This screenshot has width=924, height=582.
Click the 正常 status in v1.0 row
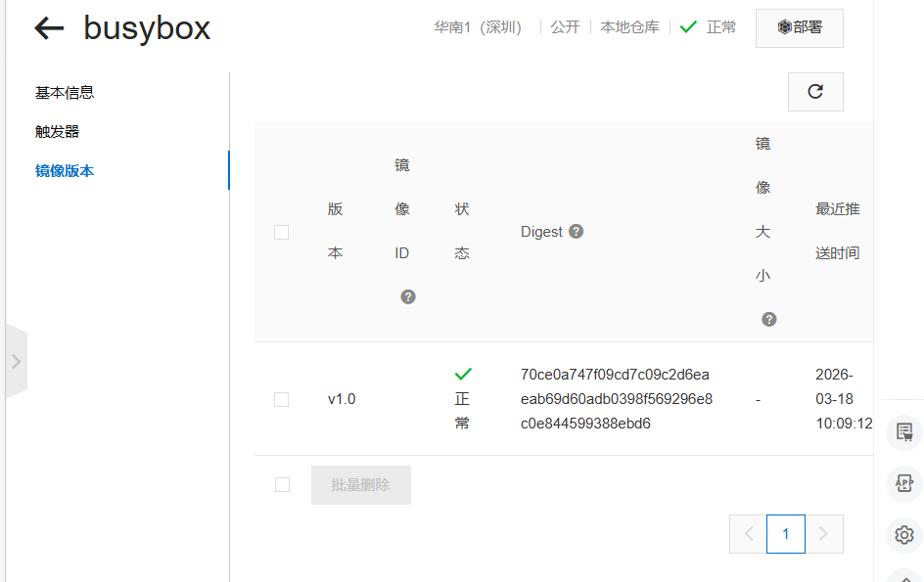pyautogui.click(x=463, y=399)
